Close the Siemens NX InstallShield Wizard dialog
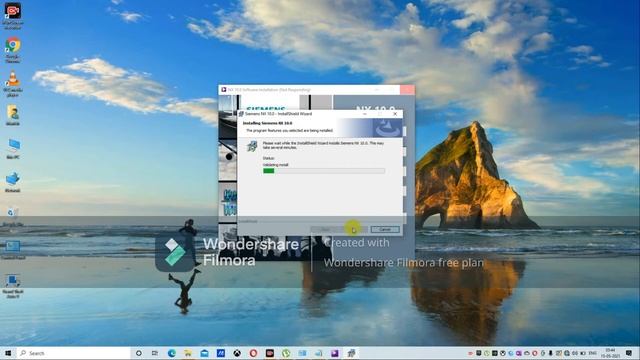Viewport: 640px width, 360px height. tap(395, 114)
